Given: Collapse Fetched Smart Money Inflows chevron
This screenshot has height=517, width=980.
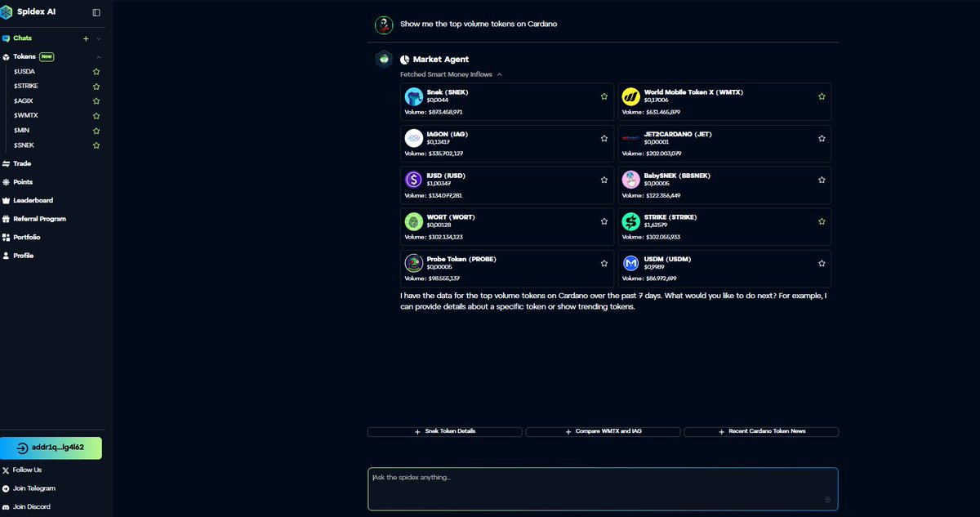Looking at the screenshot, I should (x=499, y=74).
